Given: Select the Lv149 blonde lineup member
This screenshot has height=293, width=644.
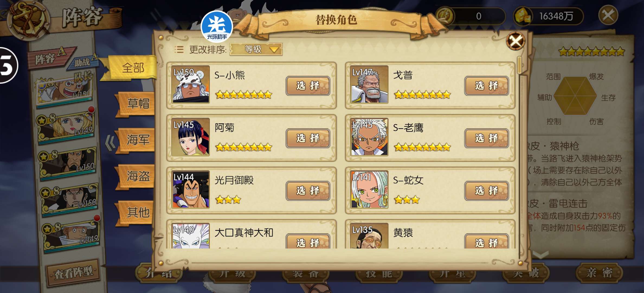Looking at the screenshot, I should click(66, 126).
